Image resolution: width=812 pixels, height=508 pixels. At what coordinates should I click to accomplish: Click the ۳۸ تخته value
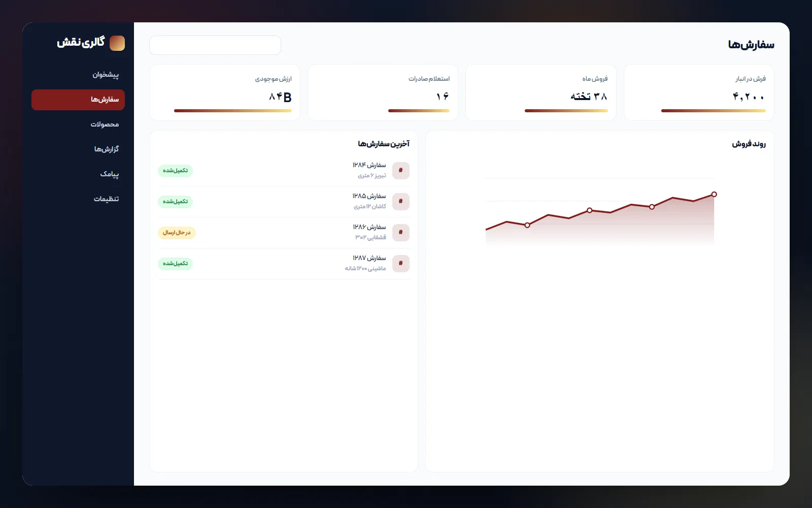point(589,97)
